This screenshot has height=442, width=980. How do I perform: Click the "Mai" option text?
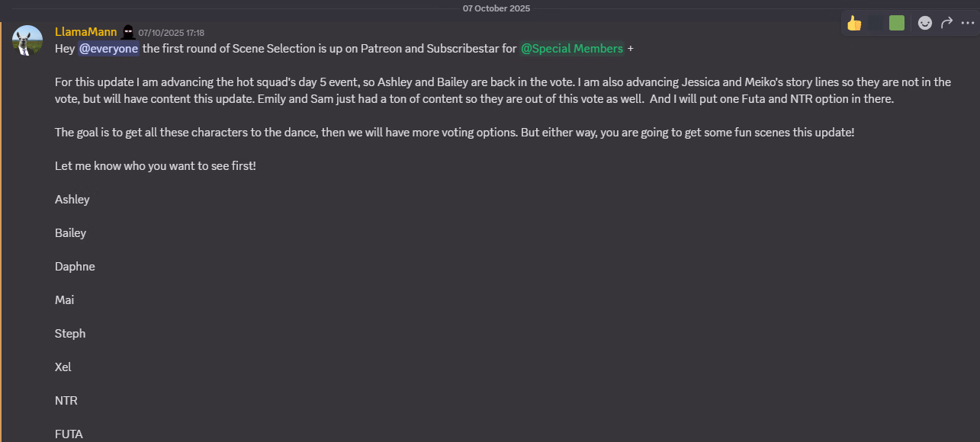point(65,300)
